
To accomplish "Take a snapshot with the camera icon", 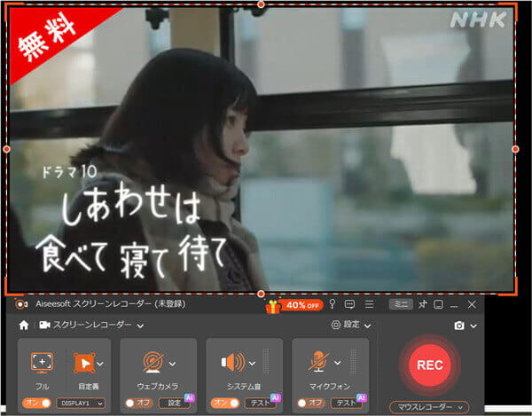I will (459, 326).
